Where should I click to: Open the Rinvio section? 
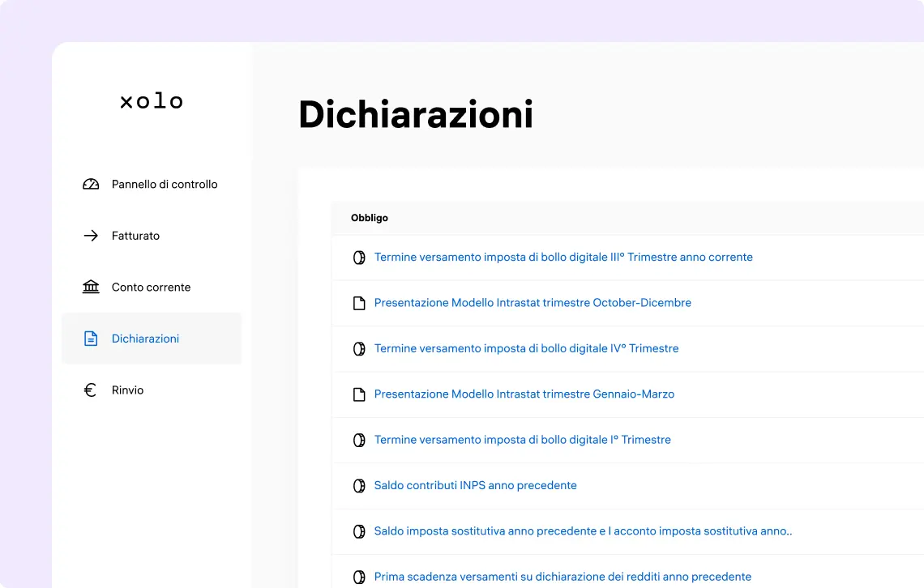point(128,390)
